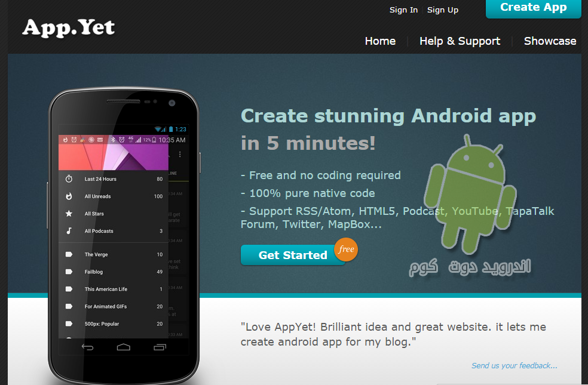Image resolution: width=588 pixels, height=385 pixels.
Task: Click the Sign In link
Action: pyautogui.click(x=403, y=10)
